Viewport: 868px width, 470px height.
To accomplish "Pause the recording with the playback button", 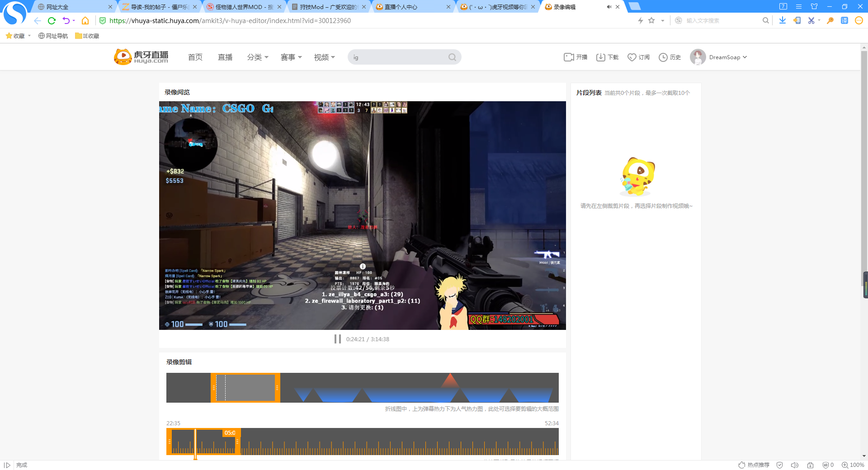I will tap(337, 339).
